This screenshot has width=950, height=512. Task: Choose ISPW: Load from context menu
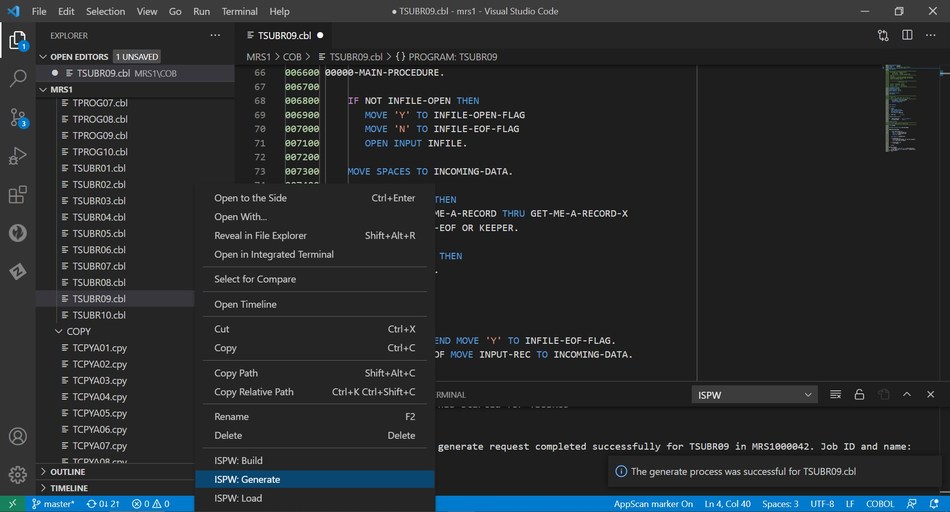315,498
